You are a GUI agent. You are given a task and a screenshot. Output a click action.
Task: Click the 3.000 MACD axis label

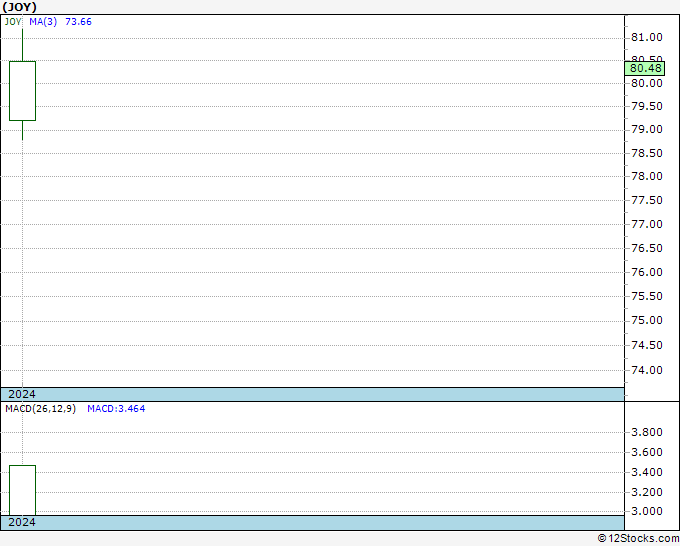tap(647, 511)
